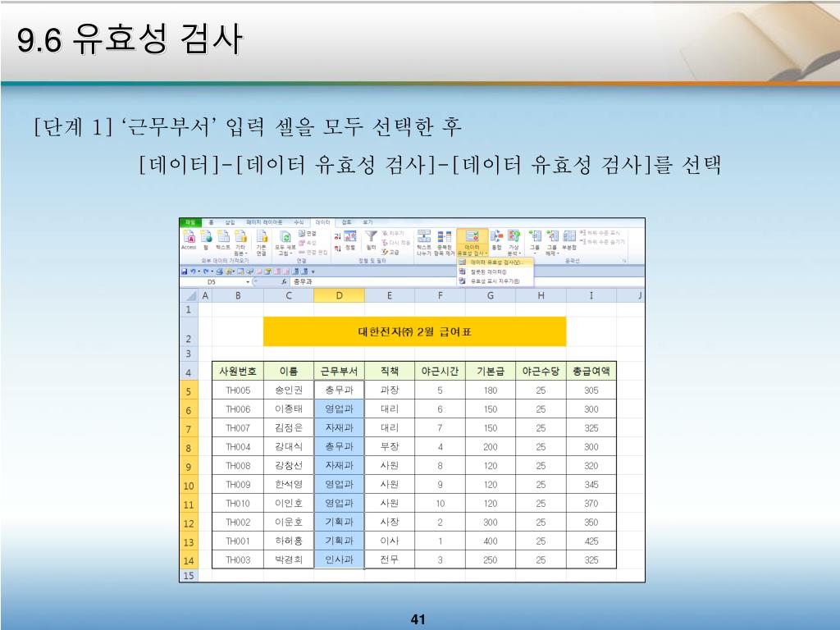The image size is (840, 630).
Task: Click name cell 박경희
Action: pos(289,559)
